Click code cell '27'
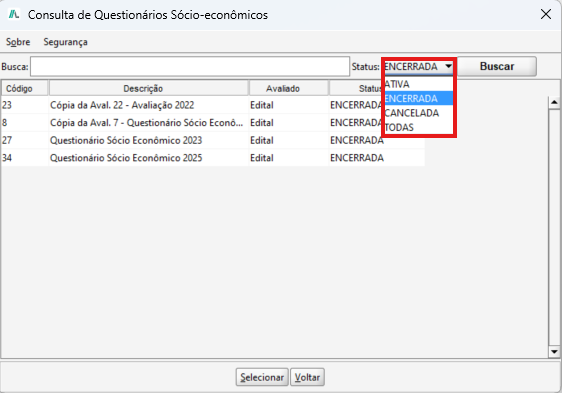The width and height of the screenshot is (562, 393). coord(25,140)
